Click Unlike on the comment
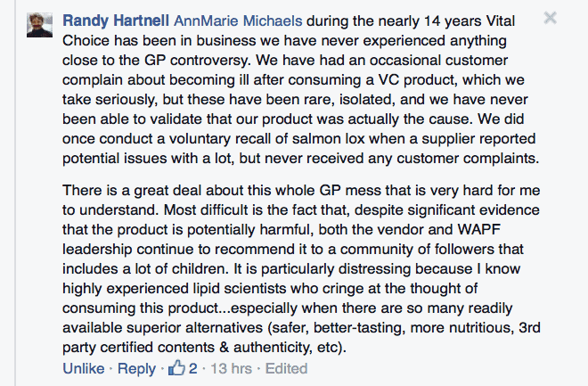 83,368
